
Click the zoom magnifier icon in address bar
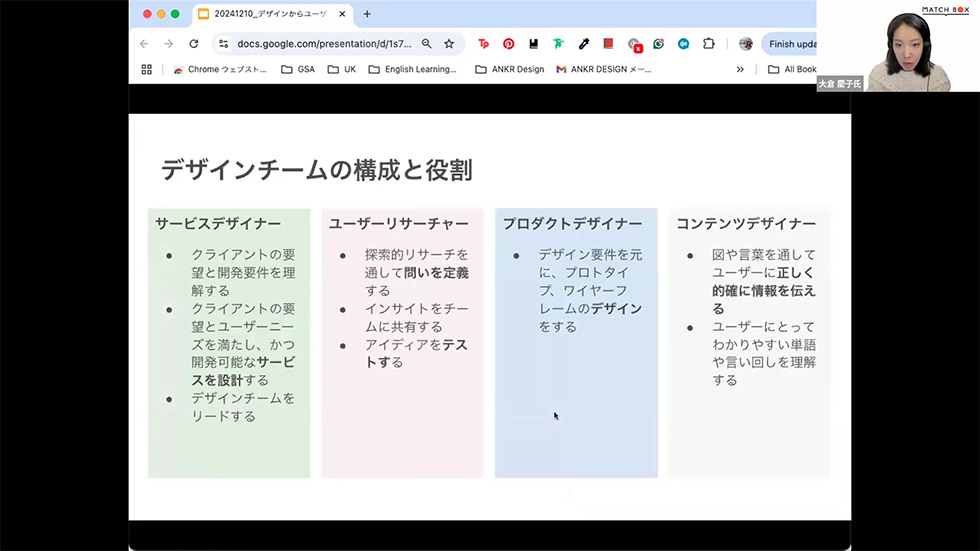(426, 44)
